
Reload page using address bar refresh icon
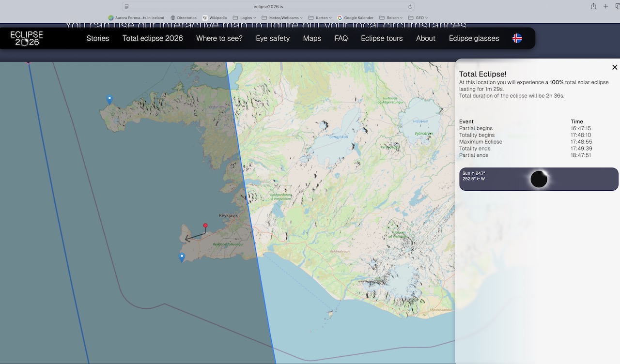point(410,7)
